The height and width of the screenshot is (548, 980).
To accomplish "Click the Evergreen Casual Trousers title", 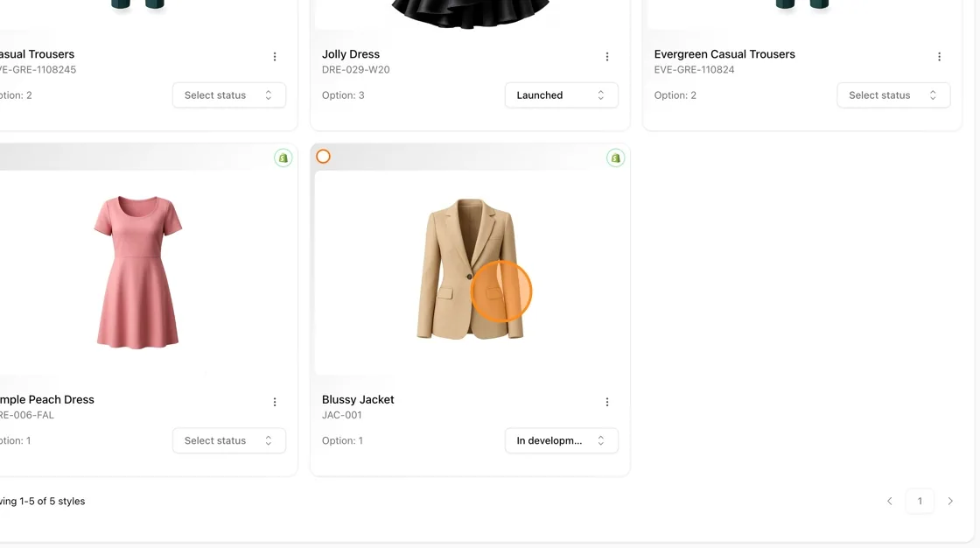I will (x=724, y=54).
